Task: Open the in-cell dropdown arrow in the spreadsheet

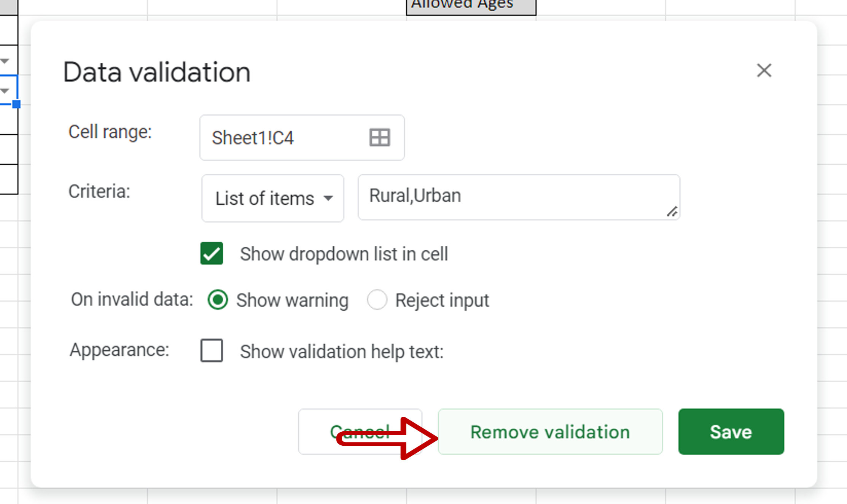Action: (x=5, y=91)
